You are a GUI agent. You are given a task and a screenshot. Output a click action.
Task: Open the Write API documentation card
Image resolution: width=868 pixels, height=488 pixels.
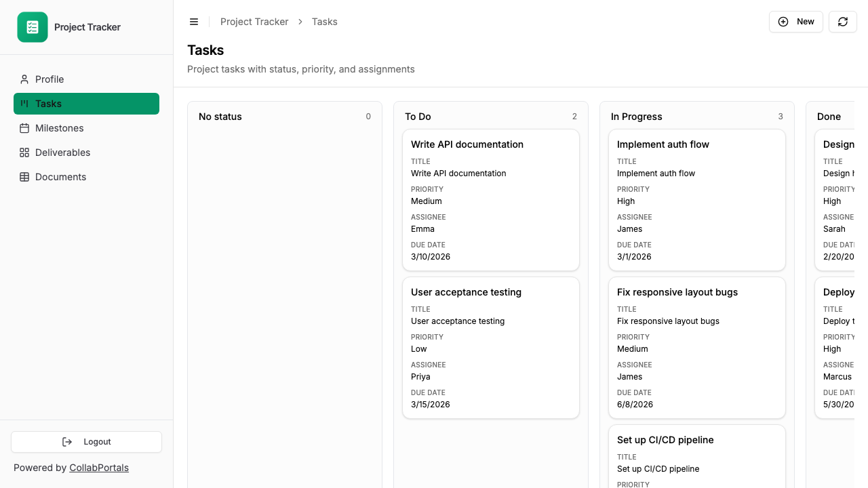491,200
